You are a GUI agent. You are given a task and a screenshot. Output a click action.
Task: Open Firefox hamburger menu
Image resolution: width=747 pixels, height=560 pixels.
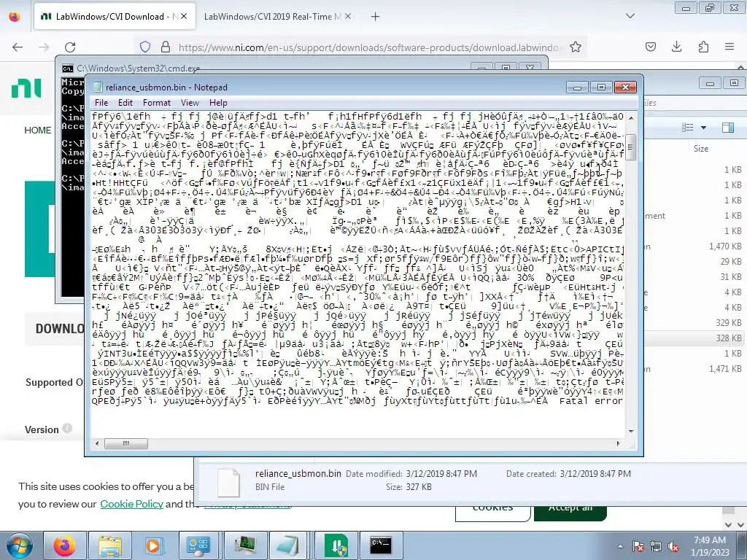point(729,47)
